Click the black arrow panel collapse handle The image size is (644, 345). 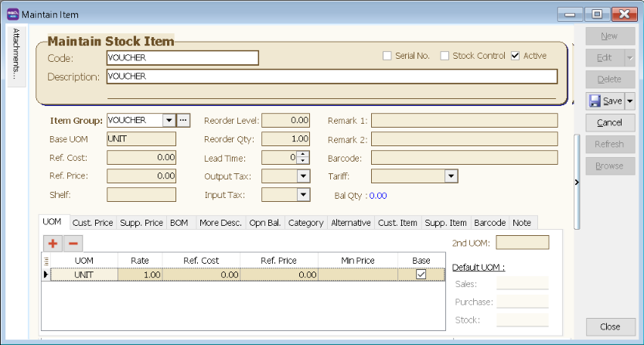pyautogui.click(x=576, y=182)
